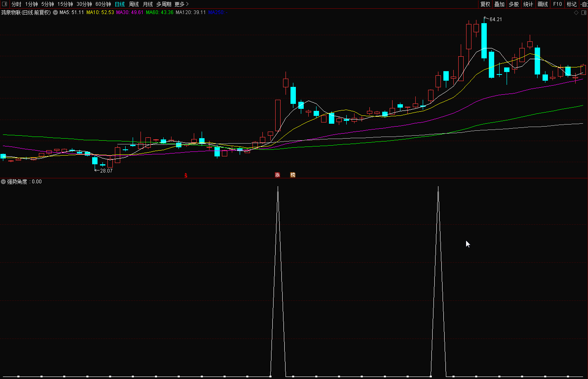Activate the 画线 drawing tool
588x379 pixels.
[543, 4]
